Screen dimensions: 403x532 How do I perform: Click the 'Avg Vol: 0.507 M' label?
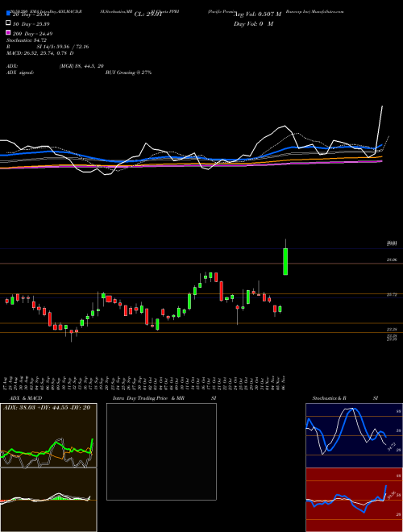257,15
